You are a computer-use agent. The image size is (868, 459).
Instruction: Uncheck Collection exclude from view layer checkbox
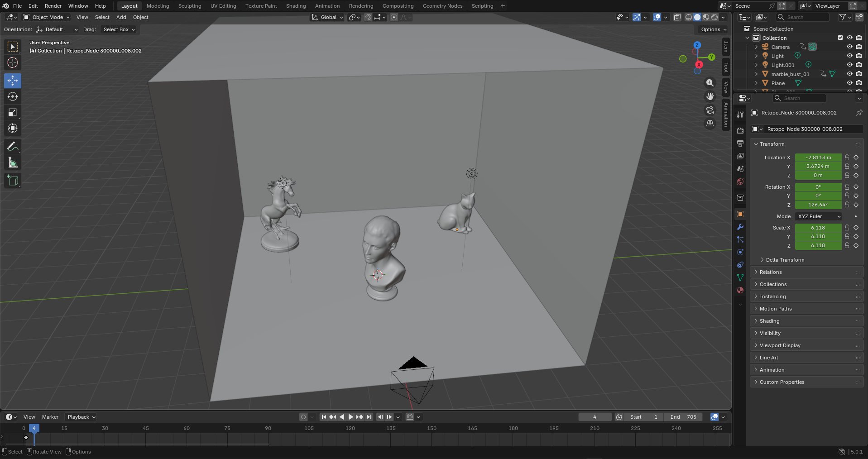pyautogui.click(x=840, y=38)
